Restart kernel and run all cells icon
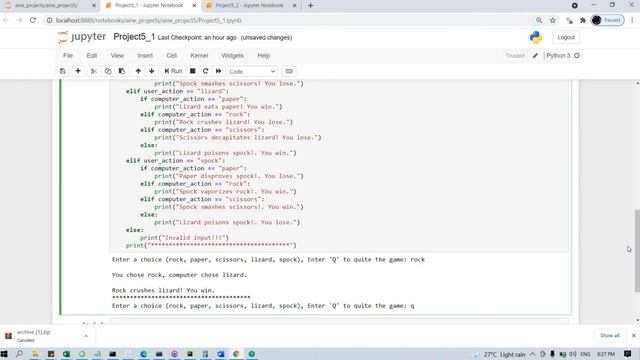The image size is (640, 360). point(219,71)
